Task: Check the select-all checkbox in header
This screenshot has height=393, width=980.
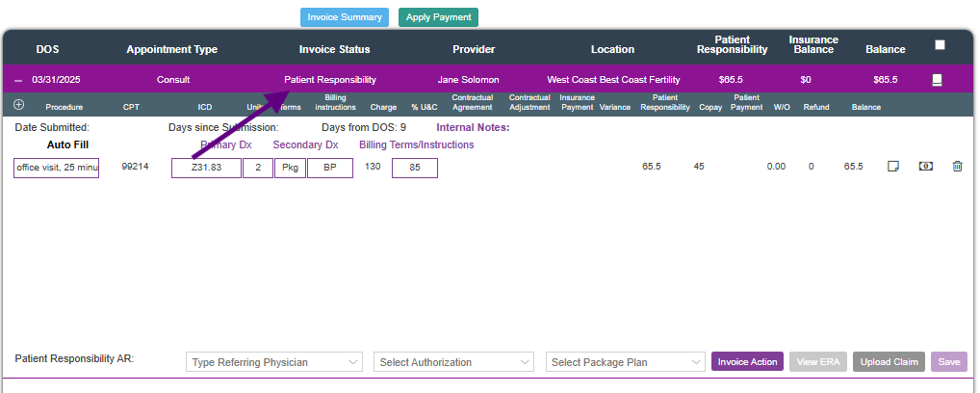Action: [x=940, y=44]
